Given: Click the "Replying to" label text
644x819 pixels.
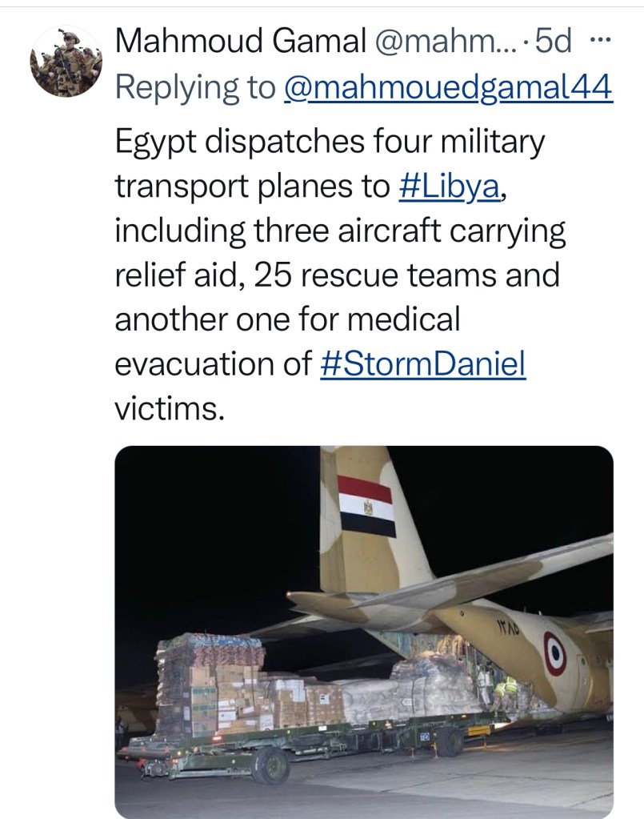Looking at the screenshot, I should [x=194, y=88].
